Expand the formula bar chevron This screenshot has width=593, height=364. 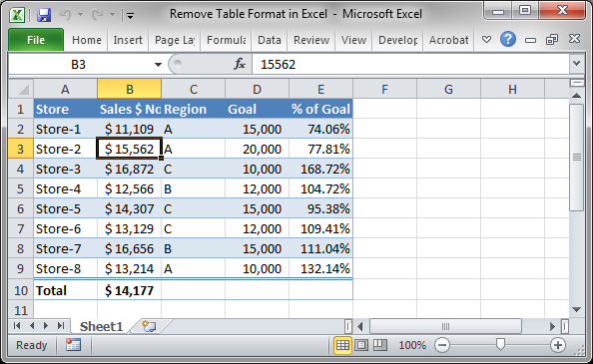click(x=576, y=64)
